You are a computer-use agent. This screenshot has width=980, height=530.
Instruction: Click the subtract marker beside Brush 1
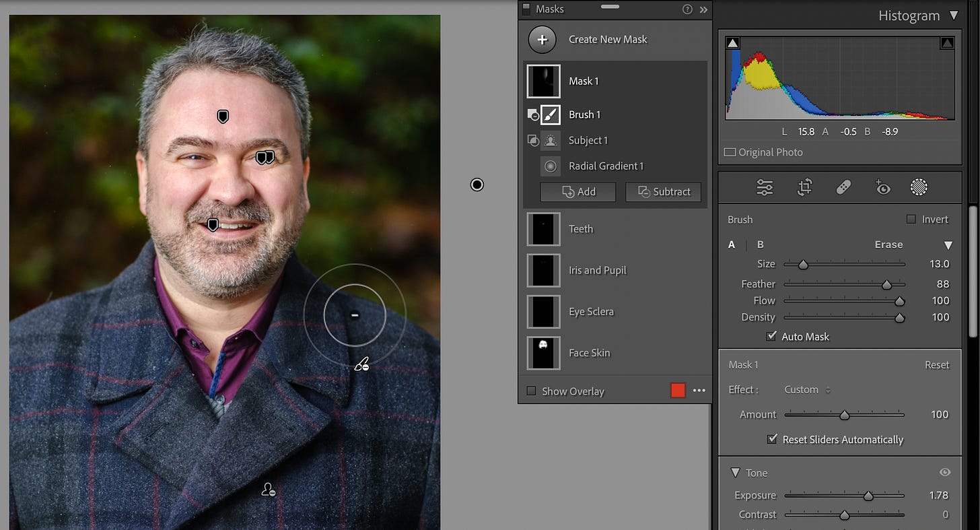pos(532,115)
